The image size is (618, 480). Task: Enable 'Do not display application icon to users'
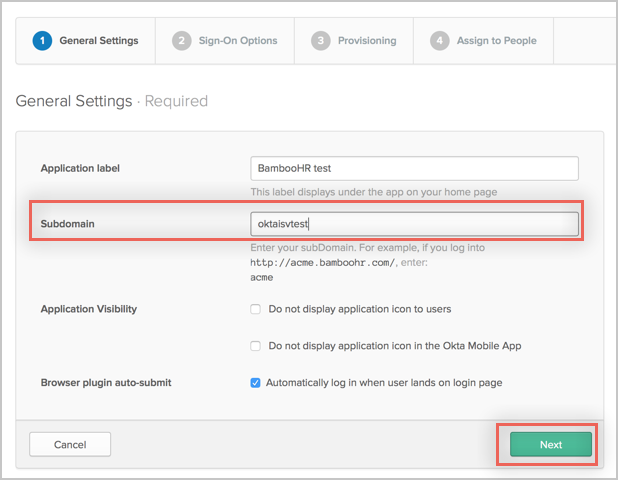coord(256,310)
